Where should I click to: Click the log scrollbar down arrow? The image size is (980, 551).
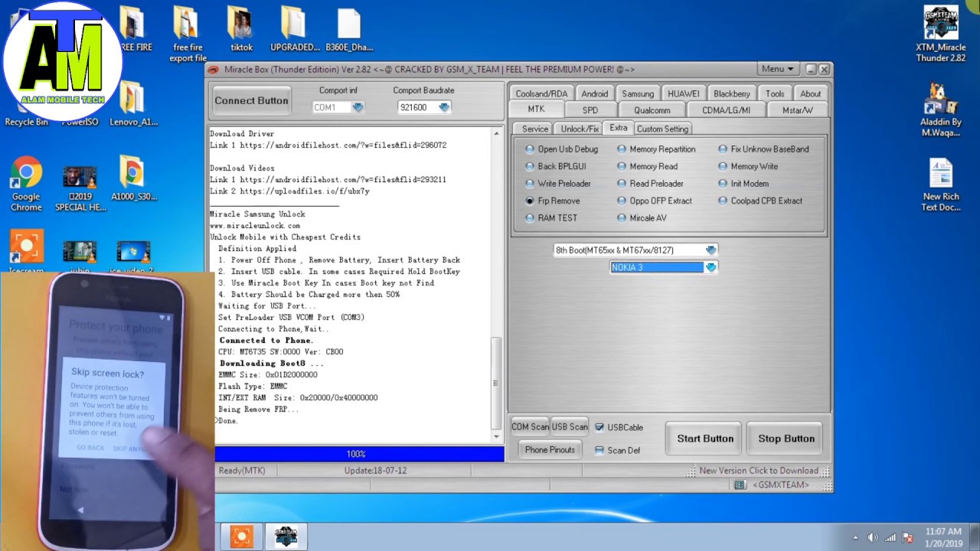pos(496,437)
